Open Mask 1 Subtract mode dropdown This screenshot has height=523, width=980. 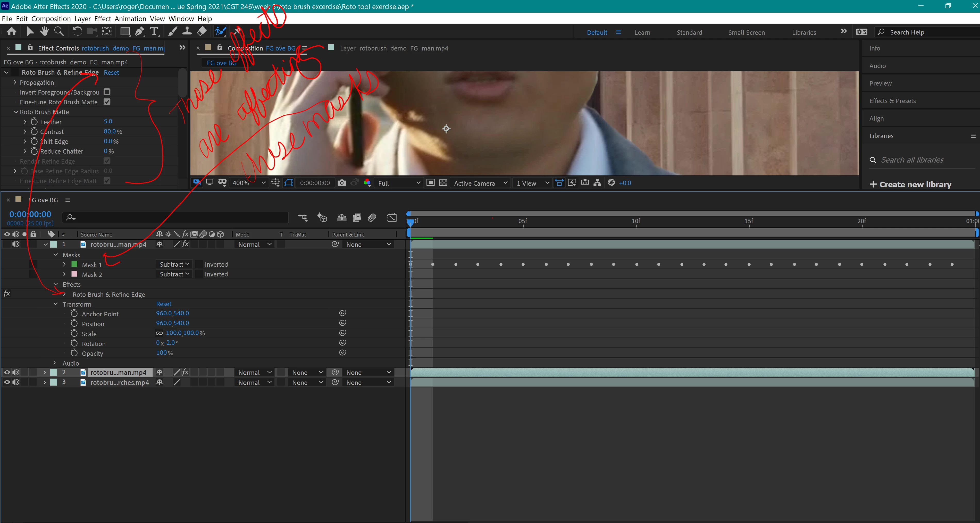174,264
